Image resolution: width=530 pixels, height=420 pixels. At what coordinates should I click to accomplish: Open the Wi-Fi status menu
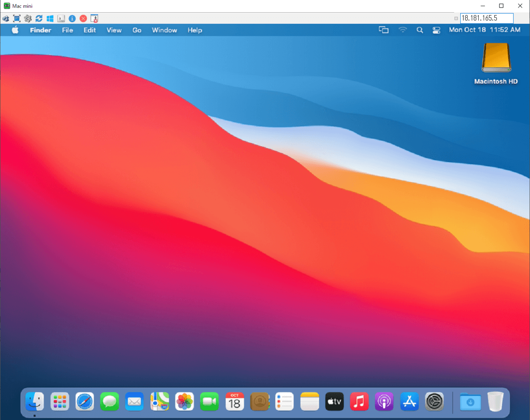(x=402, y=30)
